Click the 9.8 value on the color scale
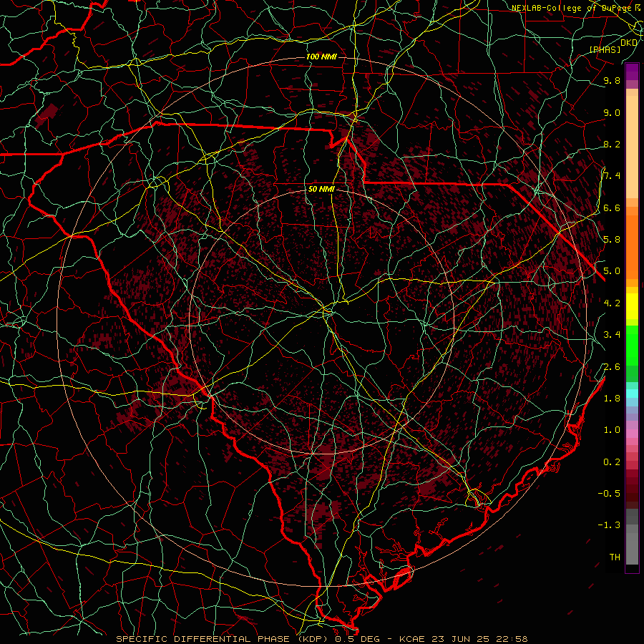The height and width of the screenshot is (644, 644). (x=612, y=80)
